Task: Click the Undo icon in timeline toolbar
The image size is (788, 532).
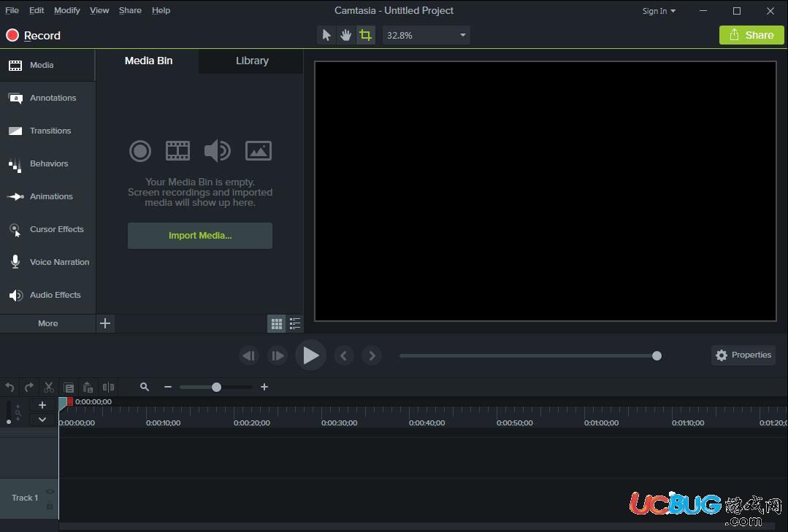Action: coord(9,388)
